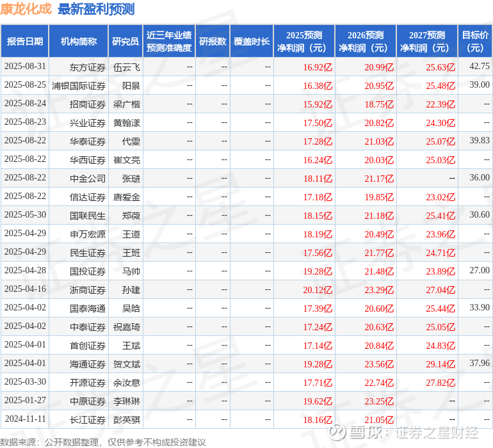Click the 23.96亿 forecast value
Image resolution: width=493 pixels, height=448 pixels.
tap(440, 234)
